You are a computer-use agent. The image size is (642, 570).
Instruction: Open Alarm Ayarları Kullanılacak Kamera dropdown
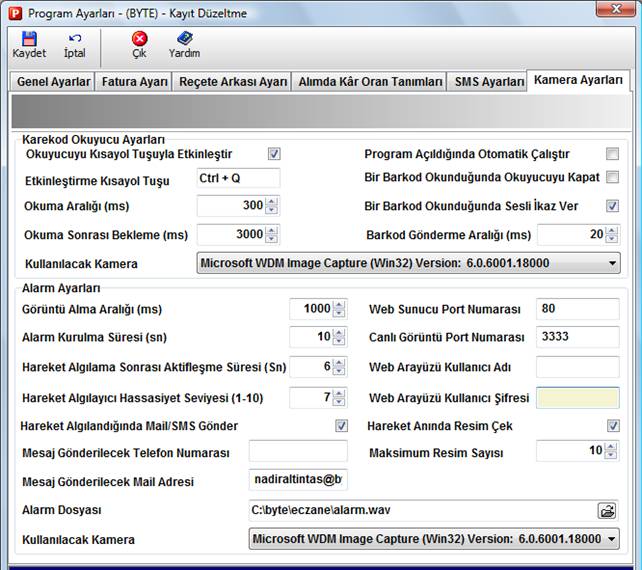434,539
